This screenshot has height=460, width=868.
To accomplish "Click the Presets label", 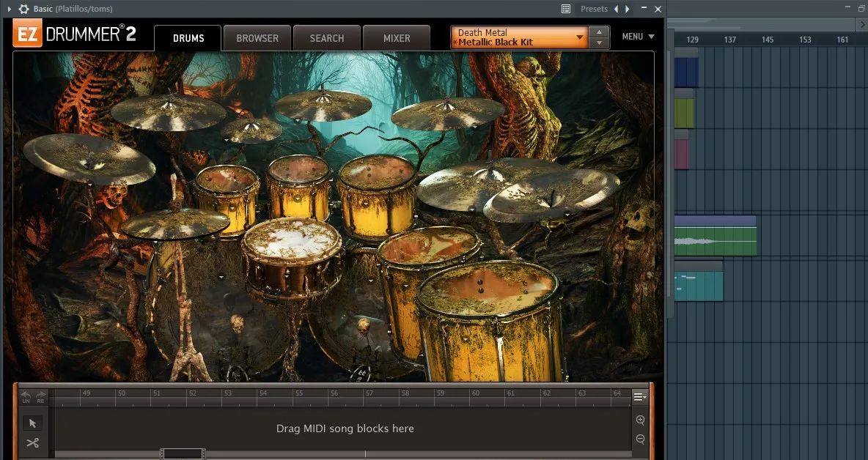I will 594,9.
